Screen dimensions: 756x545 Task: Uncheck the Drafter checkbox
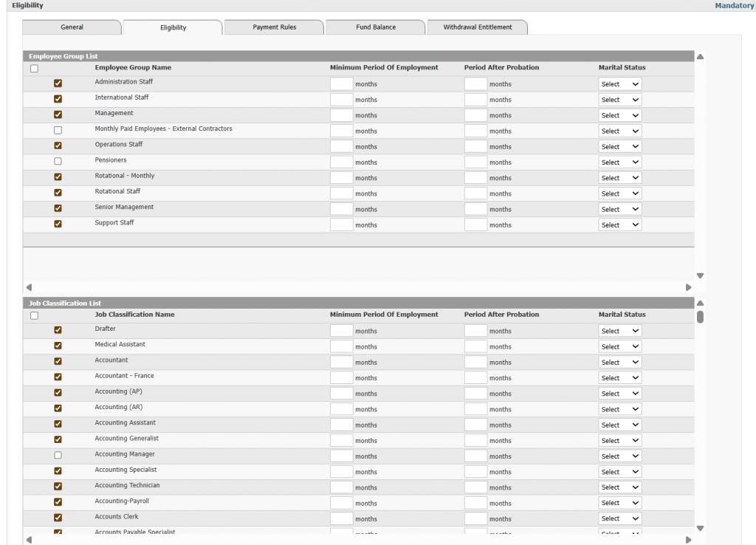58,330
